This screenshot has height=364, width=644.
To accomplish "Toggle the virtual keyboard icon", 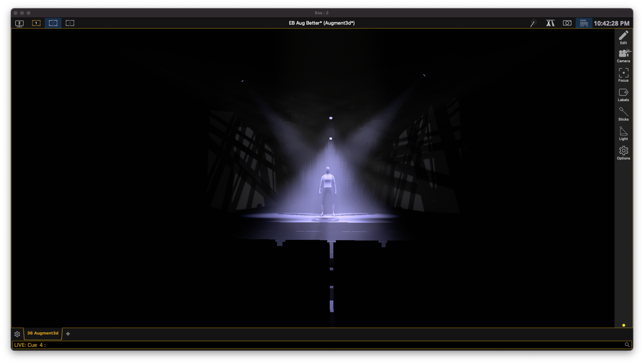I will (x=584, y=23).
